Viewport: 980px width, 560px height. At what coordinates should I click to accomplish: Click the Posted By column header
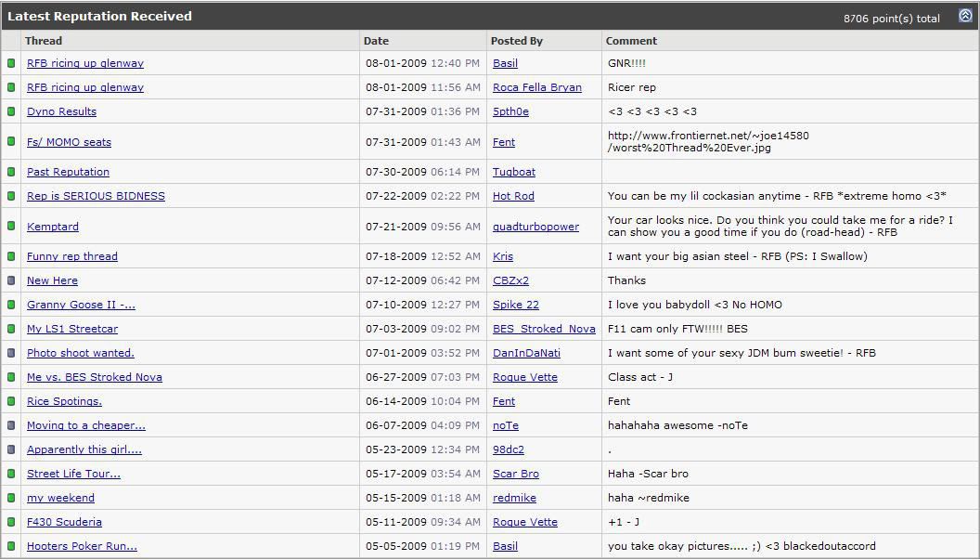pos(517,41)
